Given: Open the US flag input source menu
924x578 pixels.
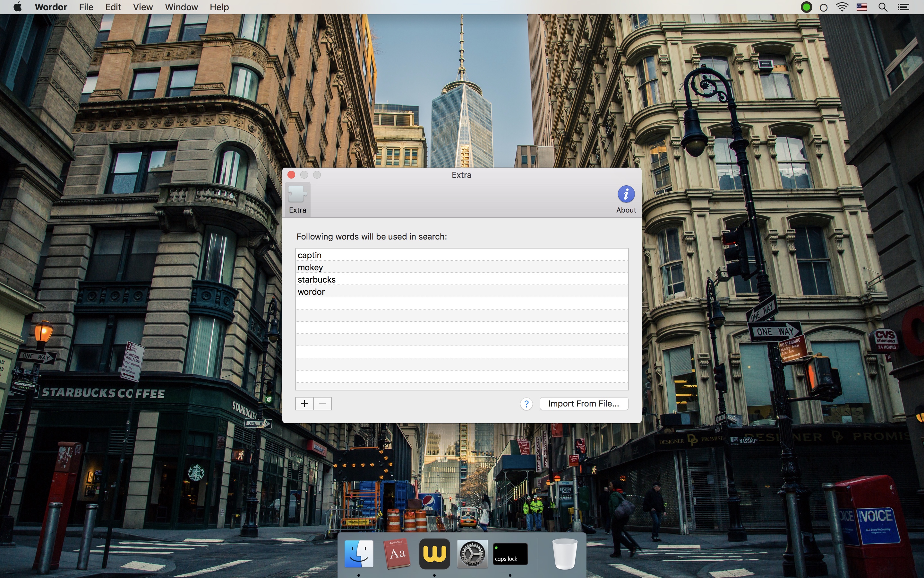Looking at the screenshot, I should pyautogui.click(x=862, y=7).
